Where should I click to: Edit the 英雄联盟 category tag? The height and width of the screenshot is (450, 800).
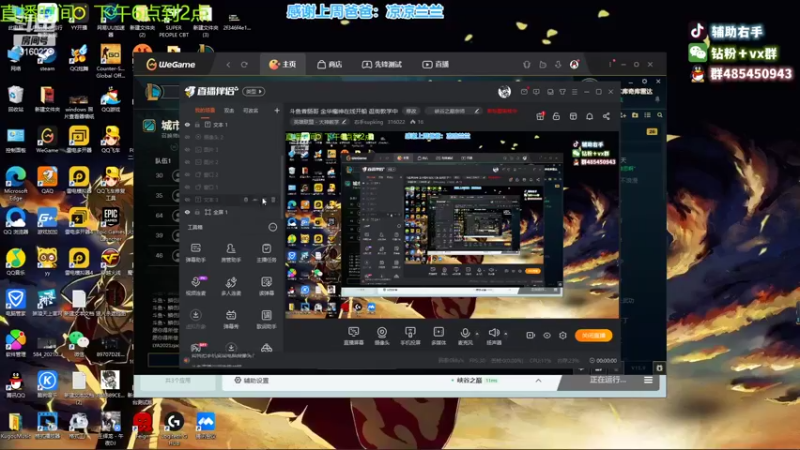[319, 122]
